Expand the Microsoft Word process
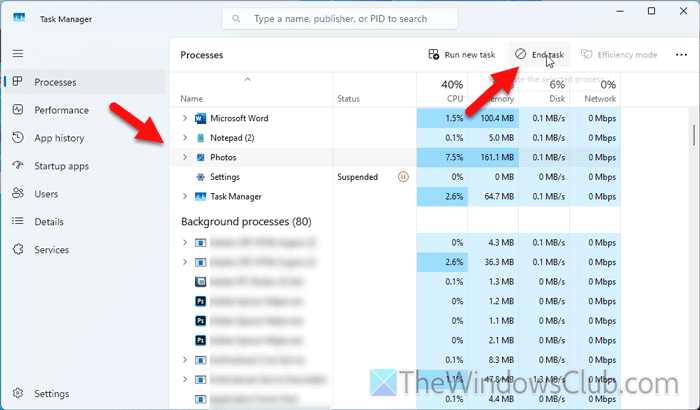The height and width of the screenshot is (410, 700). tap(185, 118)
